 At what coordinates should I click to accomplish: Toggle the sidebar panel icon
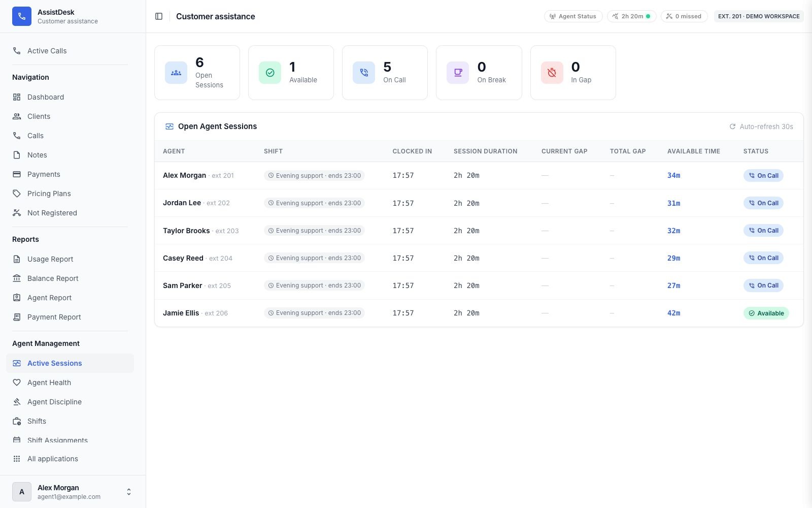[159, 16]
